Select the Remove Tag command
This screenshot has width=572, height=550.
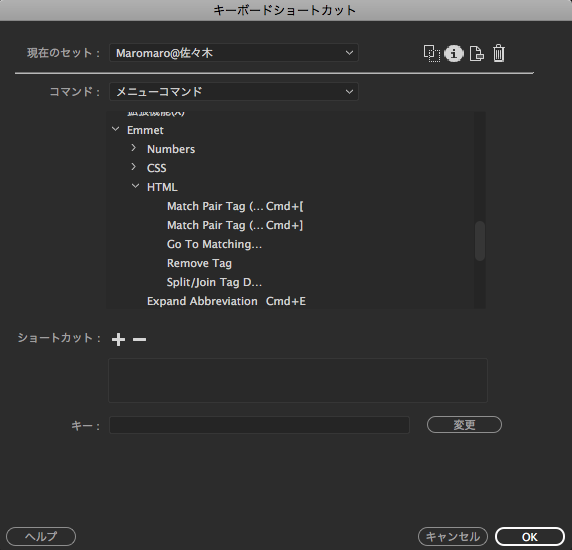click(x=199, y=263)
